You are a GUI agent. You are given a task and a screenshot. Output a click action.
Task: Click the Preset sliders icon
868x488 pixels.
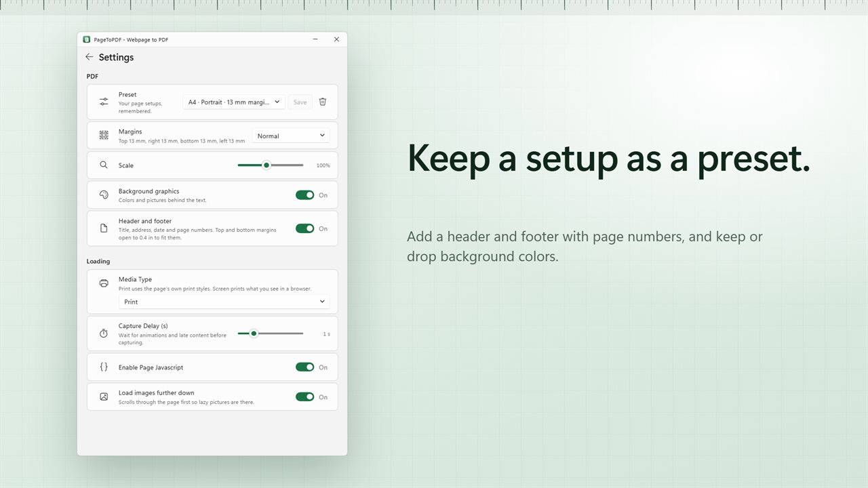point(104,102)
